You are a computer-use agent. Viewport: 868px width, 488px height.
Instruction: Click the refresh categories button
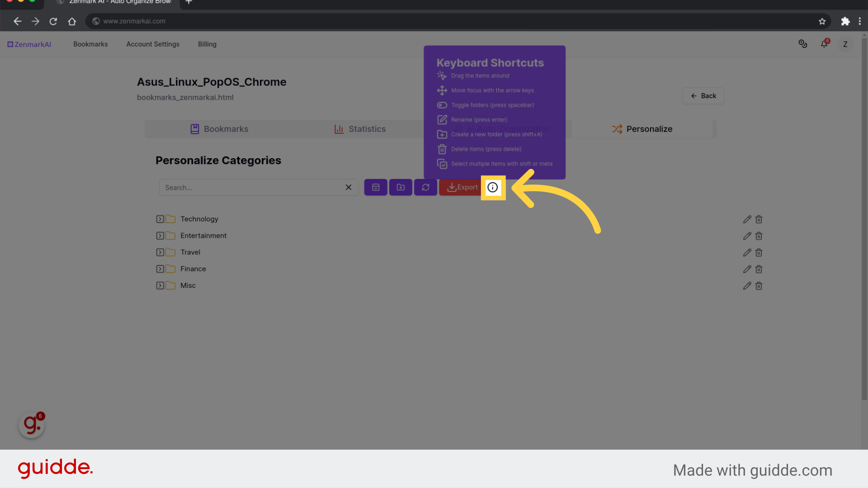[425, 188]
